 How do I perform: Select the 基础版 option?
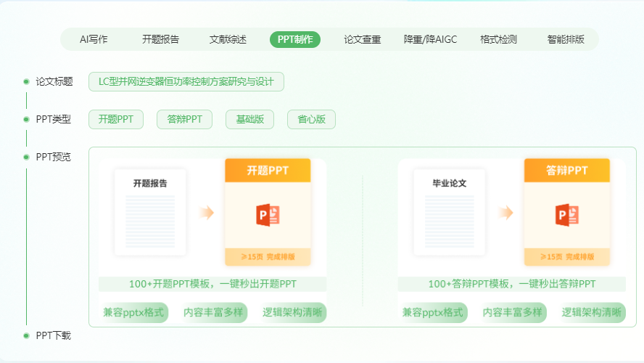click(249, 119)
